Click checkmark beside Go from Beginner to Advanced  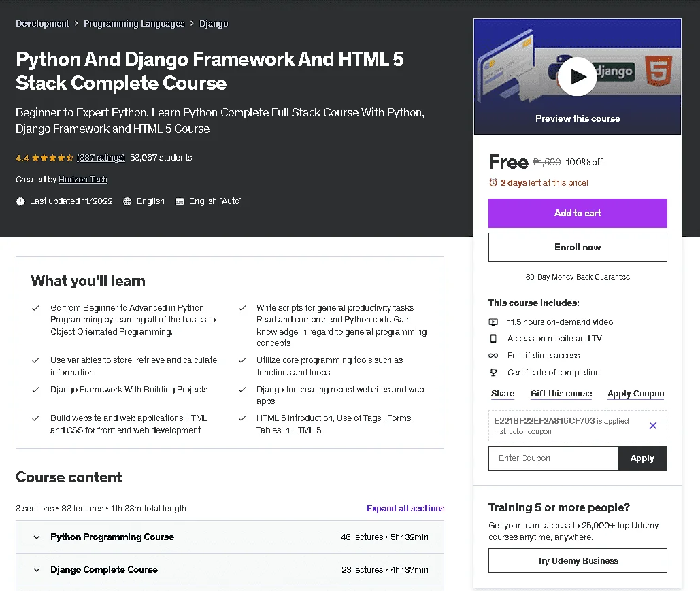tap(35, 308)
